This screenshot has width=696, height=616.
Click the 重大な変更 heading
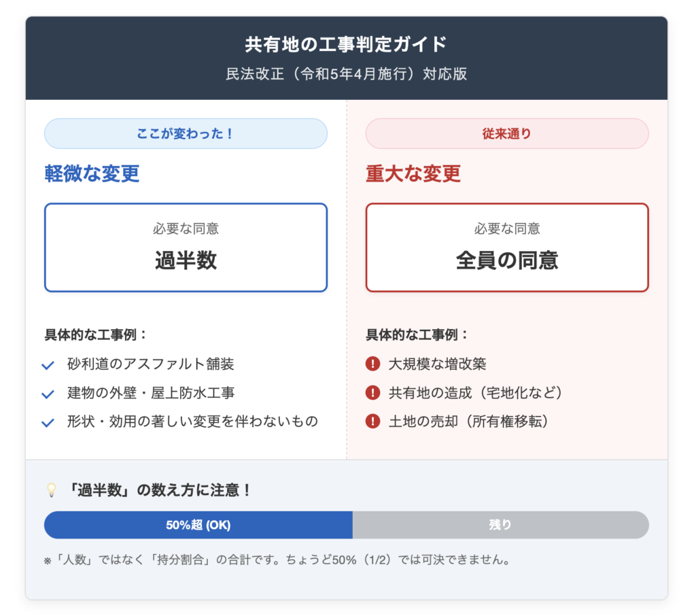pos(413,173)
